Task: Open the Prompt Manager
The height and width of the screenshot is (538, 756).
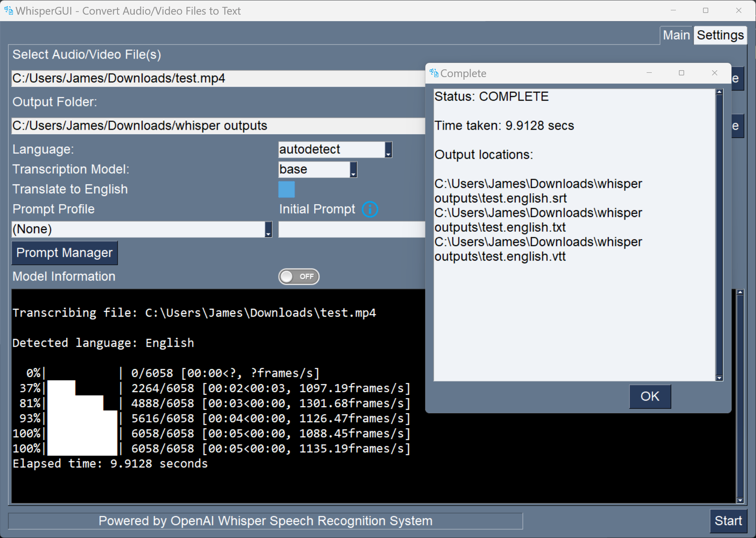Action: [64, 253]
